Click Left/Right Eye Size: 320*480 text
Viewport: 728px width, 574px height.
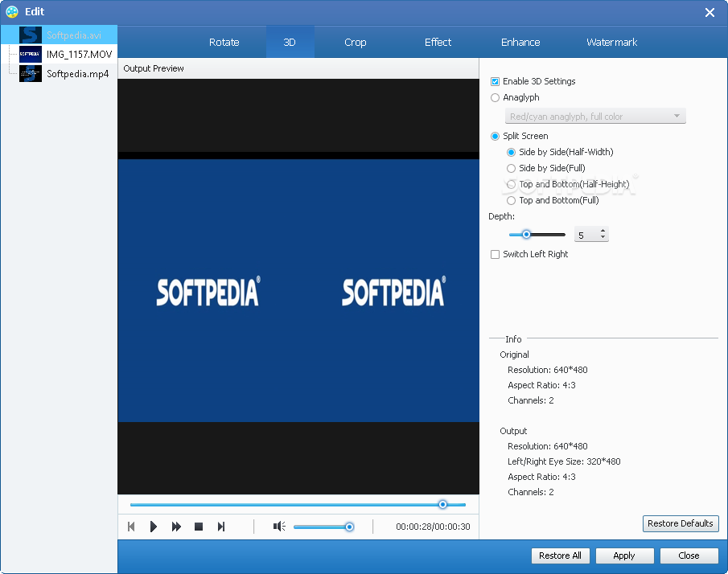pyautogui.click(x=564, y=461)
